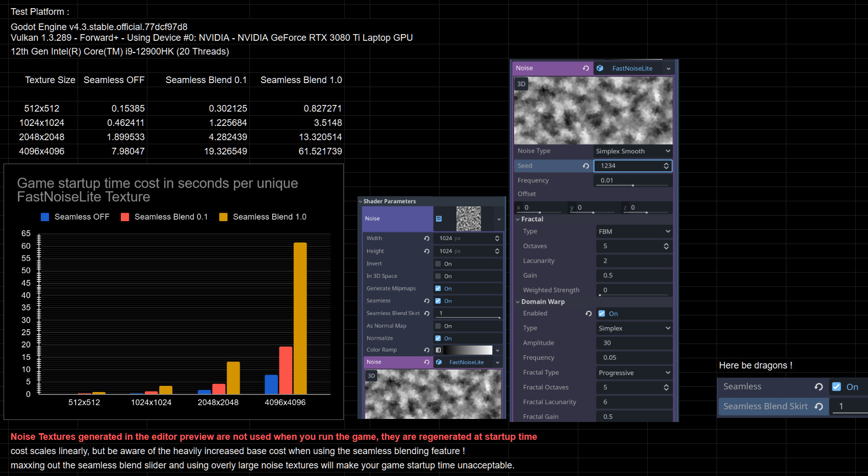868x476 pixels.
Task: Uncheck Seamless in the Shader Parameters panel
Action: click(x=438, y=301)
